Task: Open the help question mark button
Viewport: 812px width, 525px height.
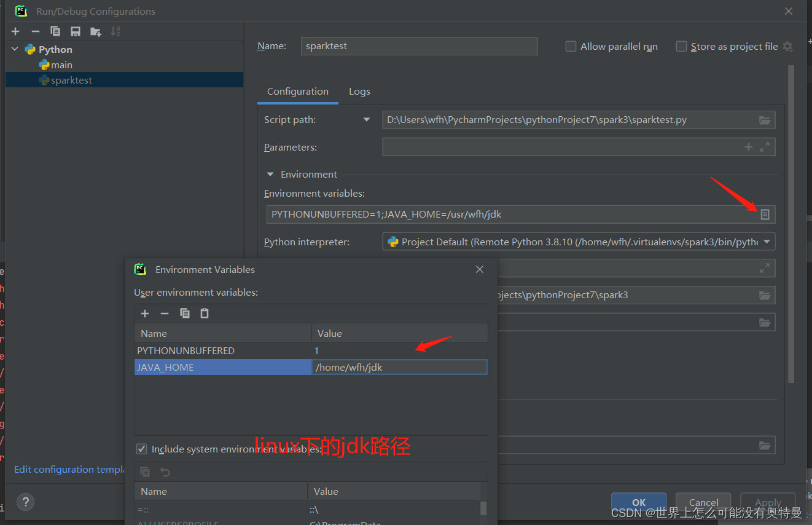Action: [x=25, y=502]
